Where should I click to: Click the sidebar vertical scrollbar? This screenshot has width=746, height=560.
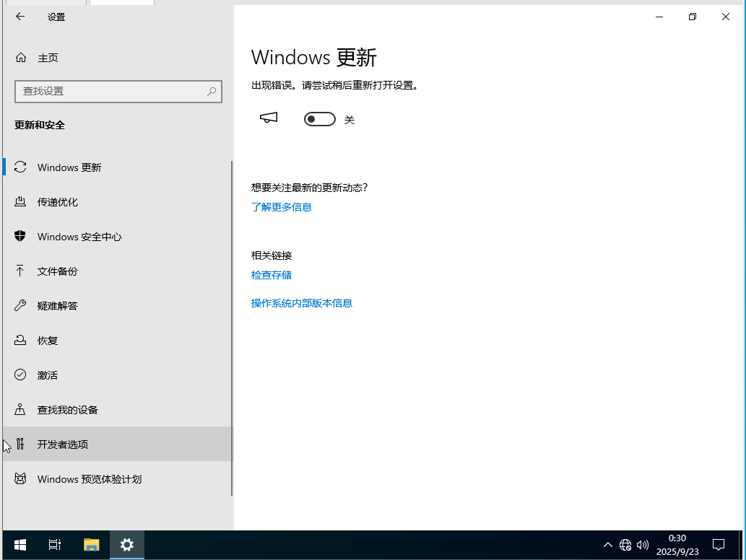coord(232,328)
